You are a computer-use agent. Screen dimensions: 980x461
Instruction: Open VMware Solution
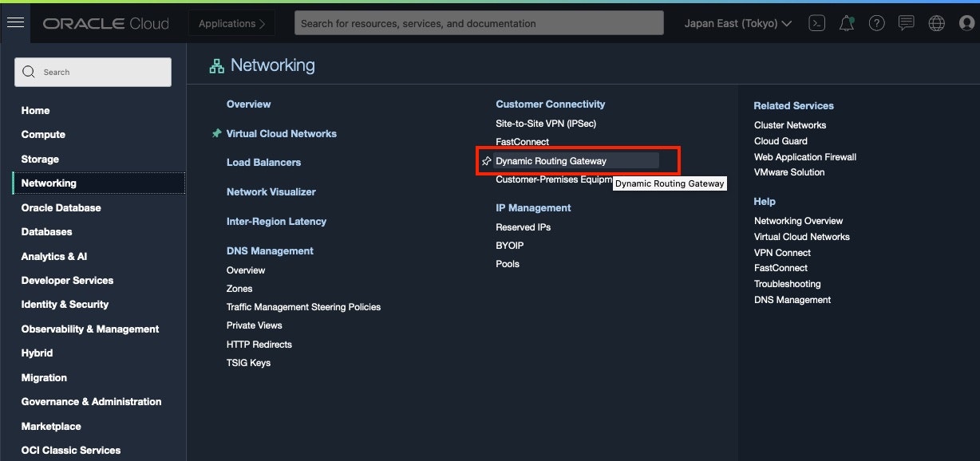789,172
